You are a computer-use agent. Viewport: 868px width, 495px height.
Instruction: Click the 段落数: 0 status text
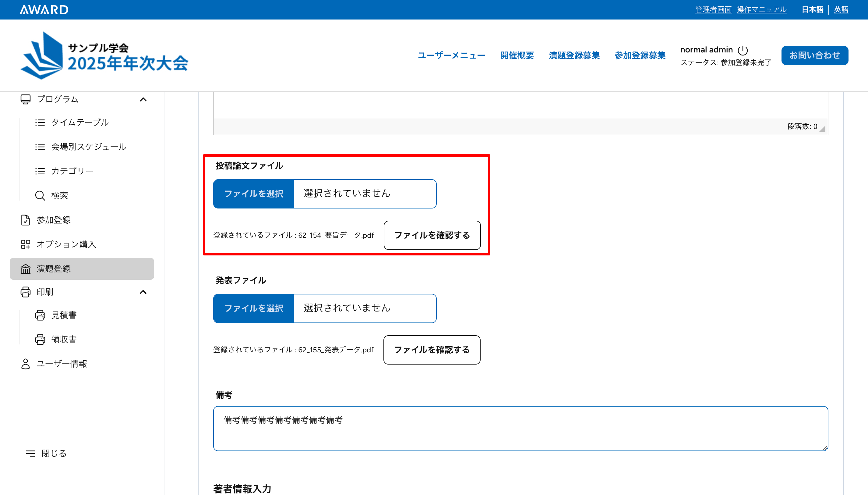802,126
